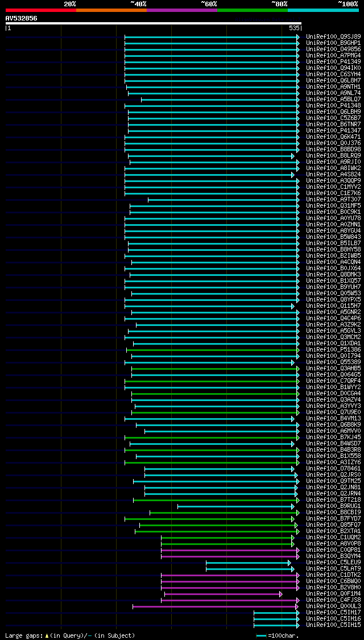Click the cyan alignment bar for UniRef100_A7PMG4
This screenshot has width=364, height=640.
pos(212,56)
